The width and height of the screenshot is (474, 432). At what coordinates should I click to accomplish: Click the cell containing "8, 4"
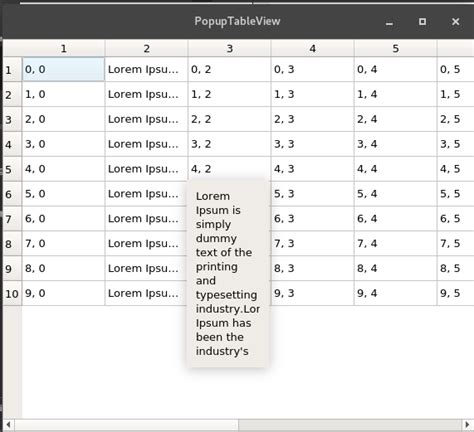pyautogui.click(x=396, y=268)
